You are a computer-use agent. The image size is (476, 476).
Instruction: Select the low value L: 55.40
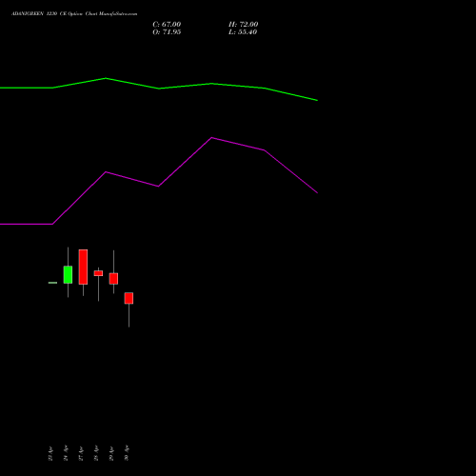point(243,32)
